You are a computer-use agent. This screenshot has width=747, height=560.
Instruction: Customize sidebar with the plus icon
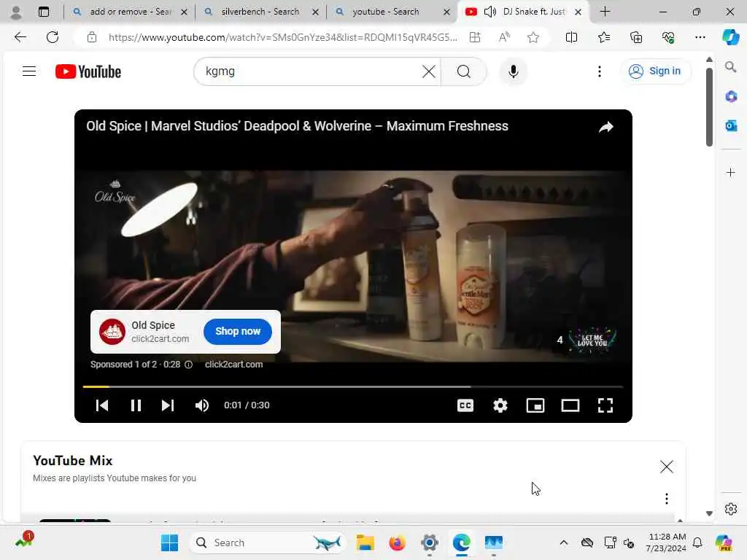tap(730, 172)
